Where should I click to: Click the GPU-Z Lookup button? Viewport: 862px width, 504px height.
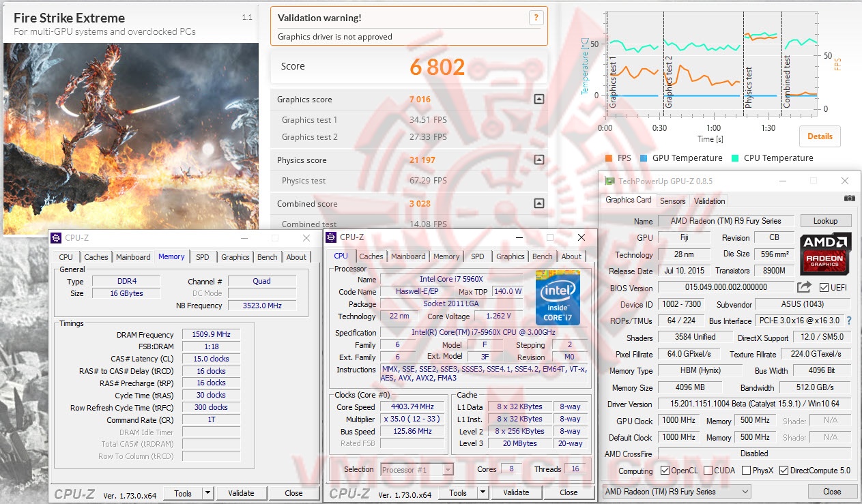pyautogui.click(x=825, y=221)
